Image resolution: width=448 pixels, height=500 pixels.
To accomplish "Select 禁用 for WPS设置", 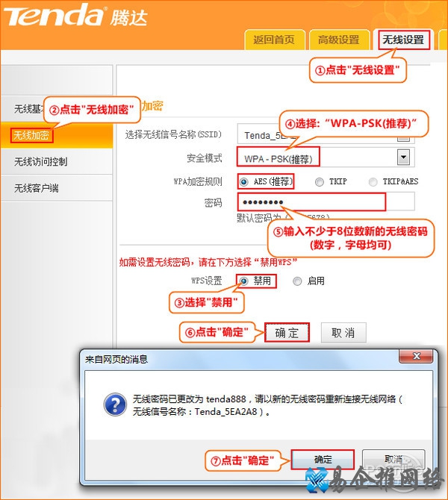I will [243, 281].
